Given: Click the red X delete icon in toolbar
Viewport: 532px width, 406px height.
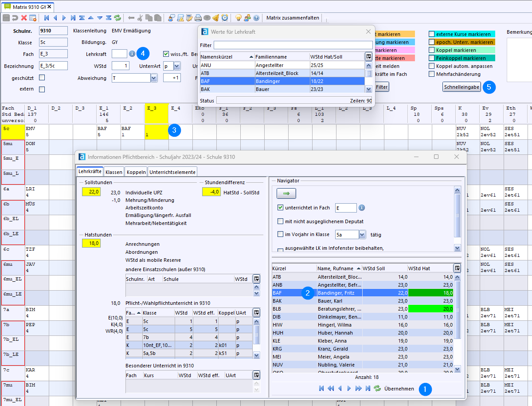Looking at the screenshot, I should click(x=24, y=18).
